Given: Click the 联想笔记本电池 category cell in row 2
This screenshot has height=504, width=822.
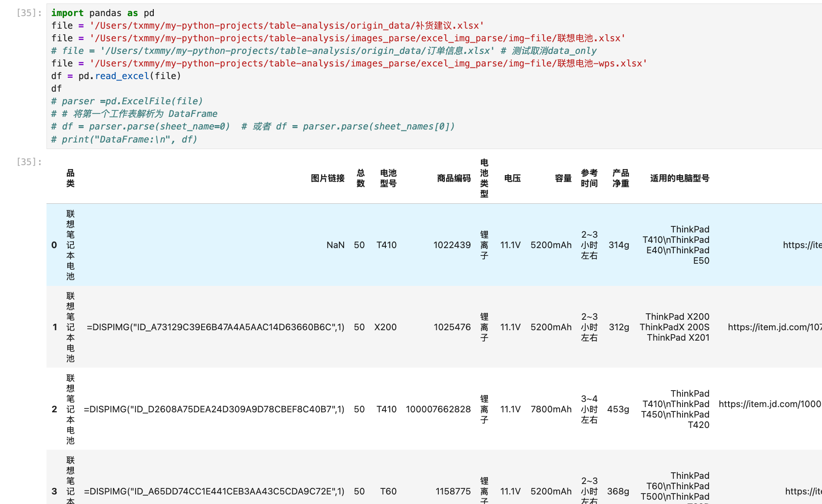Looking at the screenshot, I should pyautogui.click(x=70, y=409).
